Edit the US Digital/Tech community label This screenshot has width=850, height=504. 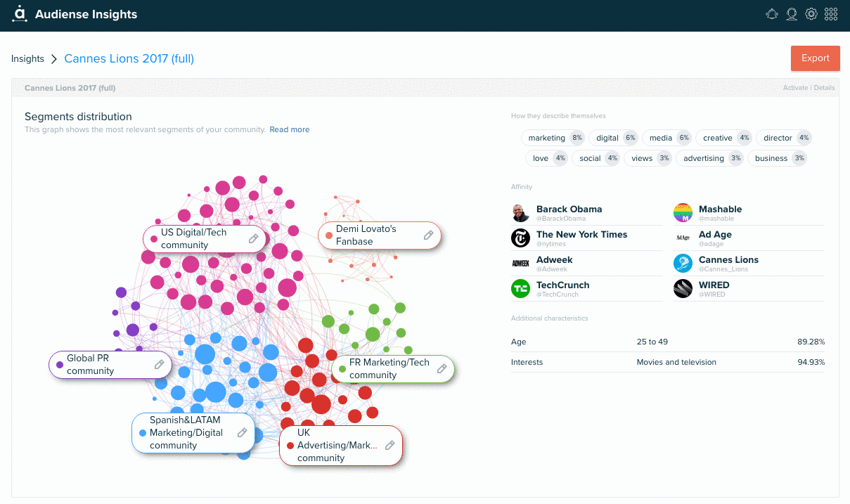[x=254, y=239]
